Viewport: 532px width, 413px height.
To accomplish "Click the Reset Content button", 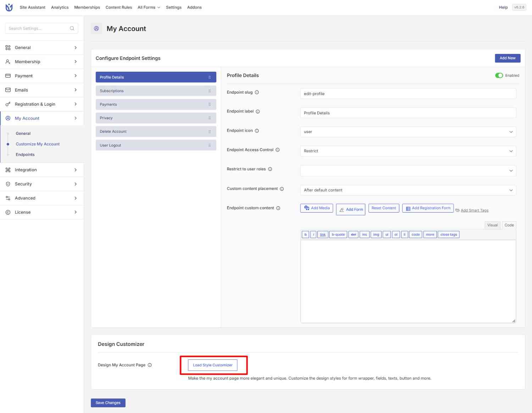I will tap(384, 208).
